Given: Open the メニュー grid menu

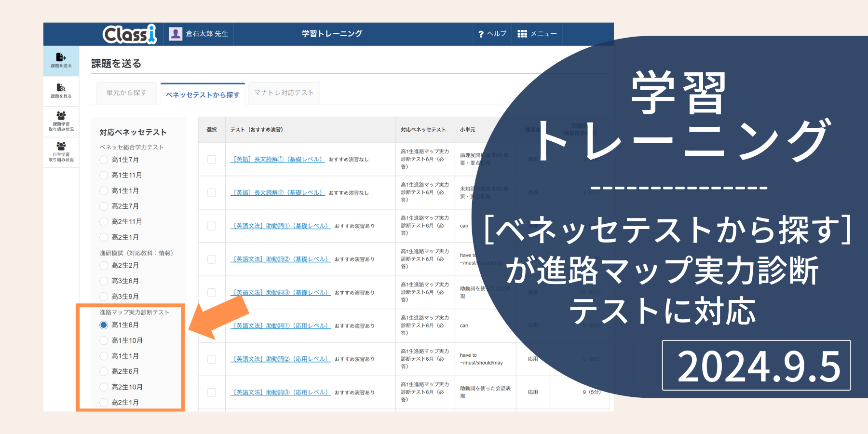Looking at the screenshot, I should point(537,34).
